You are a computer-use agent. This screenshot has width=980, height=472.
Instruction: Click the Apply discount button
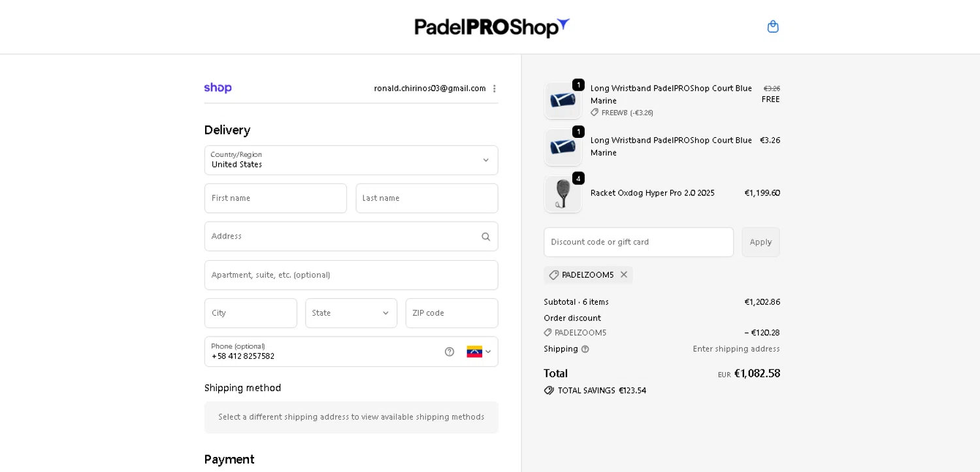[x=760, y=242]
